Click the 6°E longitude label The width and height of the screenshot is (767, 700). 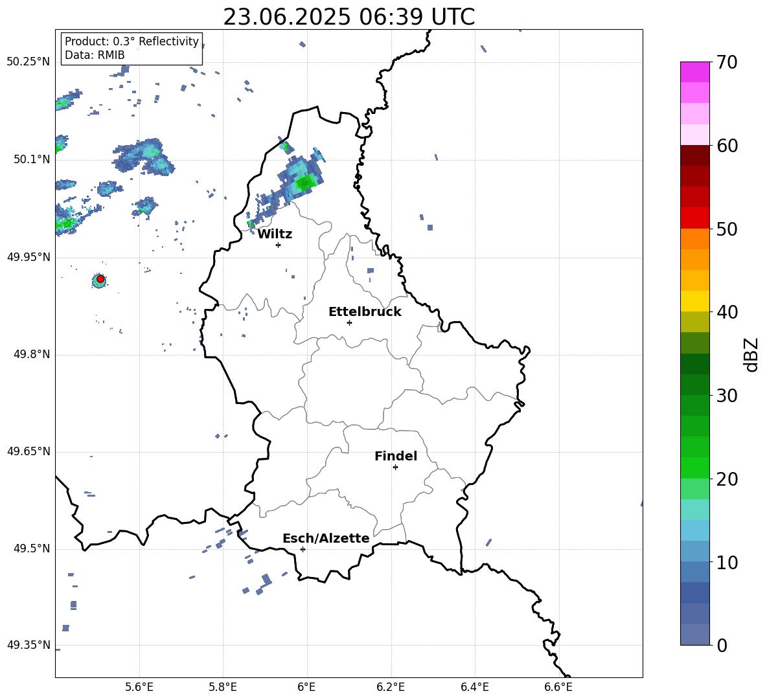tap(306, 687)
